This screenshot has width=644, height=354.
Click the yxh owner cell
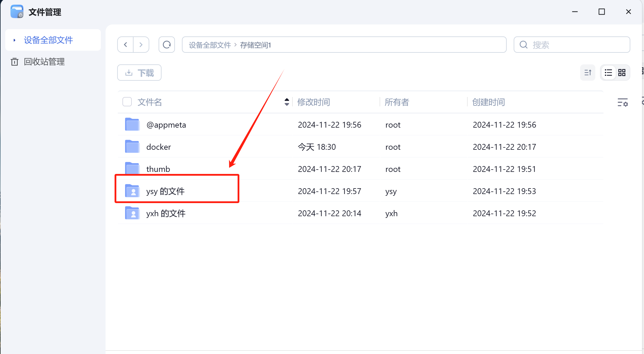click(392, 213)
